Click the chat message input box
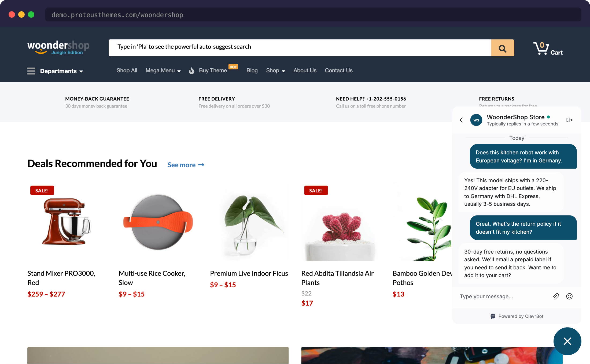The height and width of the screenshot is (364, 590). point(501,296)
